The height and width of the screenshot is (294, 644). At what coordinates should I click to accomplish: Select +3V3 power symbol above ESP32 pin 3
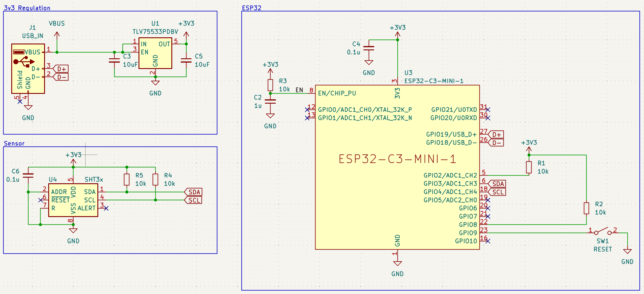click(397, 35)
